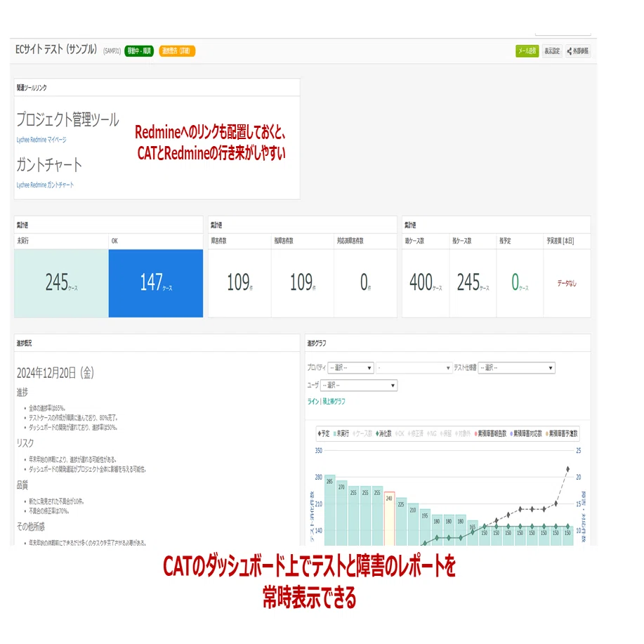Click the 2024年12月20日 (金) date heading

click(55, 373)
